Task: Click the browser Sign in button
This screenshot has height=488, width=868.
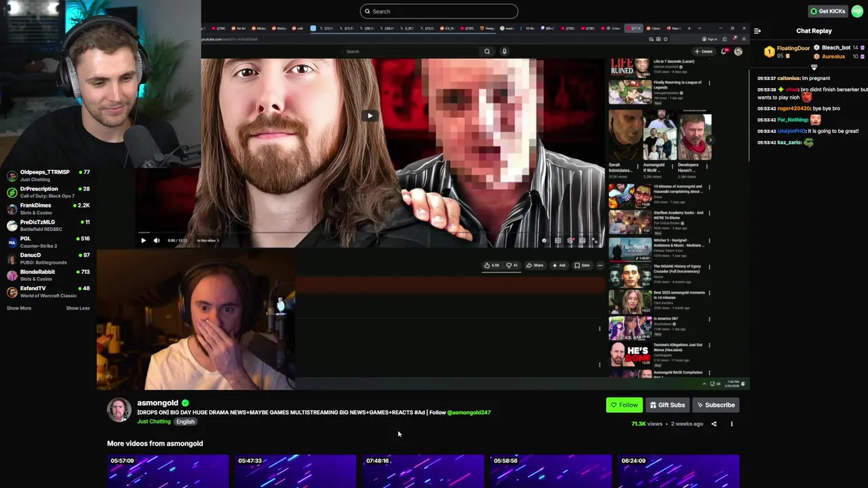Action: point(709,39)
